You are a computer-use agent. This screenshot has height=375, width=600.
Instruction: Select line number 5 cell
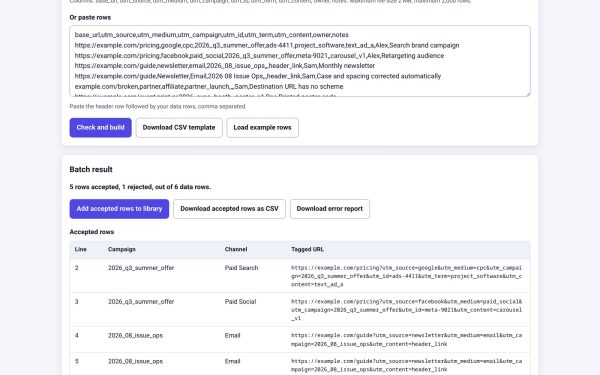(77, 361)
